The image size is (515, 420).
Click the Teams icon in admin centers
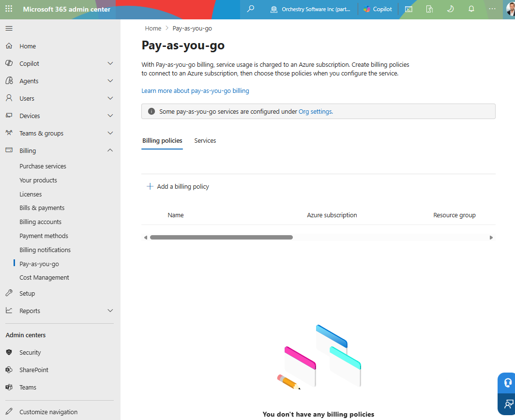point(9,387)
